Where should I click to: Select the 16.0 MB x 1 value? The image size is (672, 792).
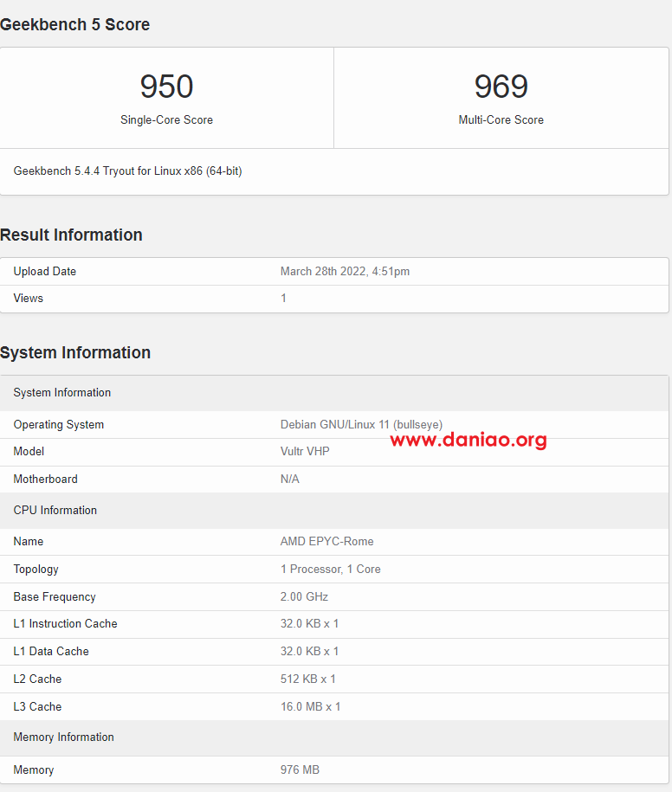coord(311,707)
